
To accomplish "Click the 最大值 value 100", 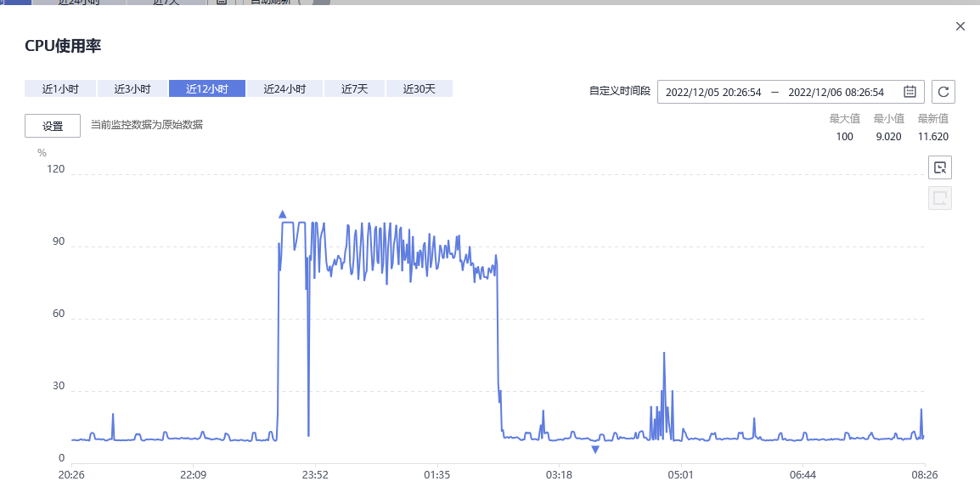I will pos(844,137).
